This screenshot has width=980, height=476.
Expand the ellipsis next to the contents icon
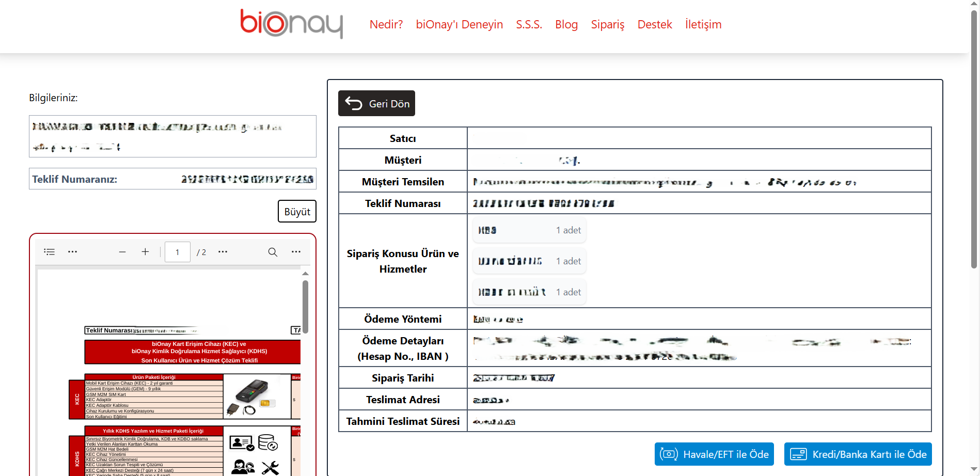[x=73, y=252]
